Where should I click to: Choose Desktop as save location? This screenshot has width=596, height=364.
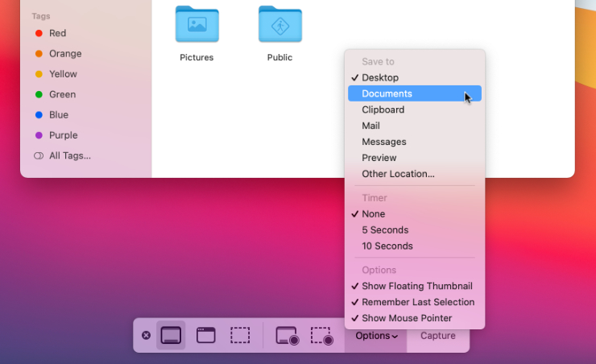click(x=415, y=77)
